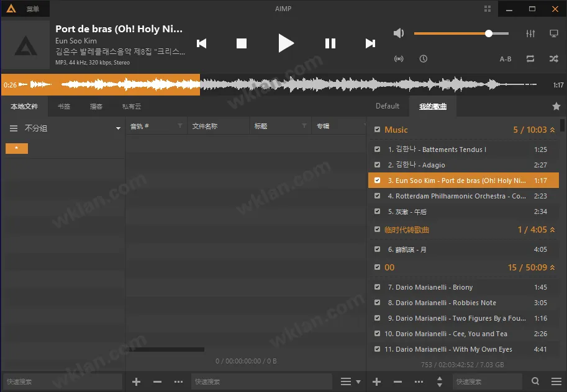567x392 pixels.
Task: Switch to the 书签 tab
Action: pyautogui.click(x=64, y=106)
